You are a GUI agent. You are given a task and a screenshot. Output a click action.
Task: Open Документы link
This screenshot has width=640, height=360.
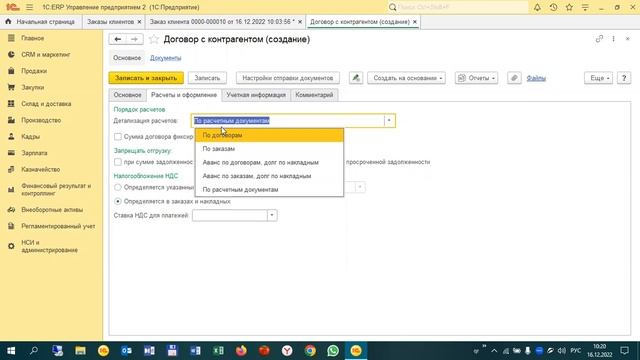pos(165,58)
